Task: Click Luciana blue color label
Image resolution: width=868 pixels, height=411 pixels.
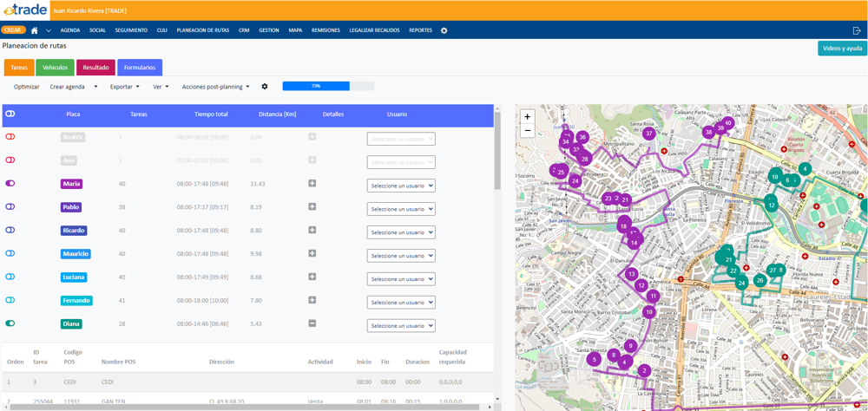Action: (x=74, y=277)
